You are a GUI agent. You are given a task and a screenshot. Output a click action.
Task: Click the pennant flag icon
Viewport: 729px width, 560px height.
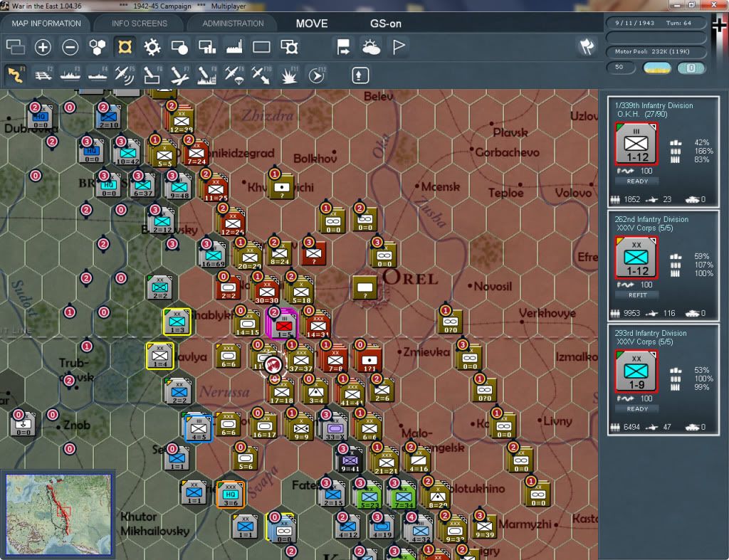click(x=399, y=47)
